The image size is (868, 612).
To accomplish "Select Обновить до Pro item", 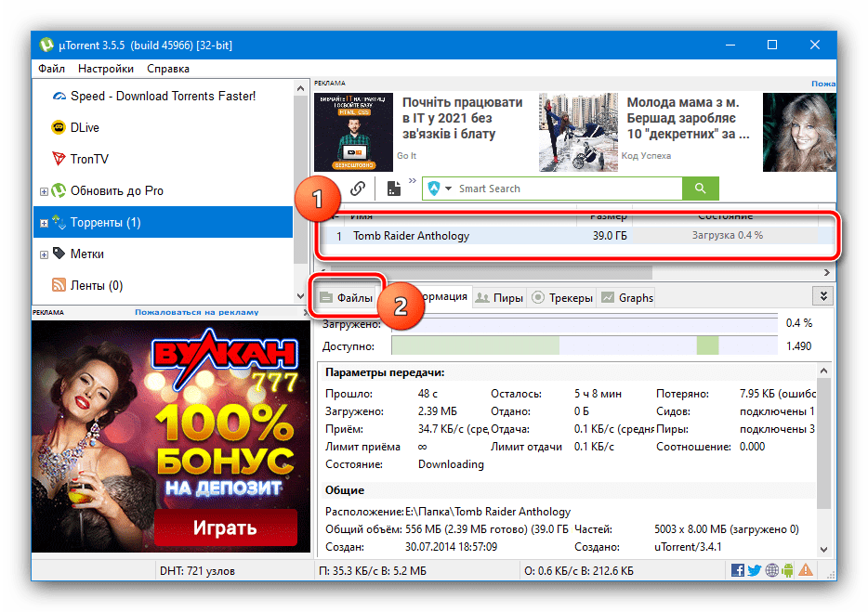I will pyautogui.click(x=116, y=191).
